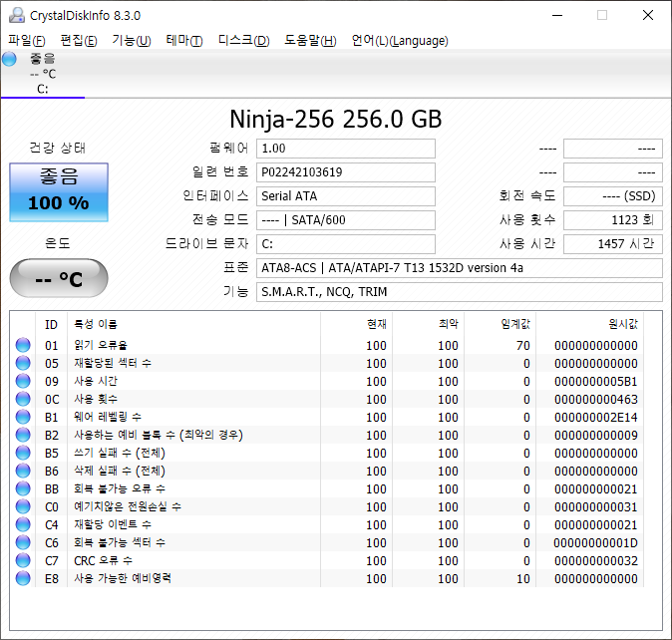Viewport: 672px width, 640px height.
Task: Click status orb next to 쓰기 실패 수 (전체)
Action: click(x=23, y=454)
